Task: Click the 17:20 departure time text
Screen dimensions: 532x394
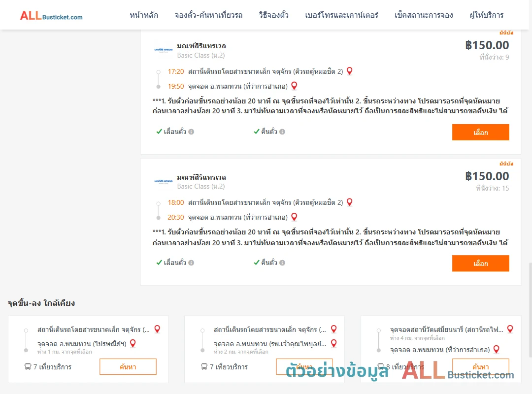Action: tap(176, 71)
